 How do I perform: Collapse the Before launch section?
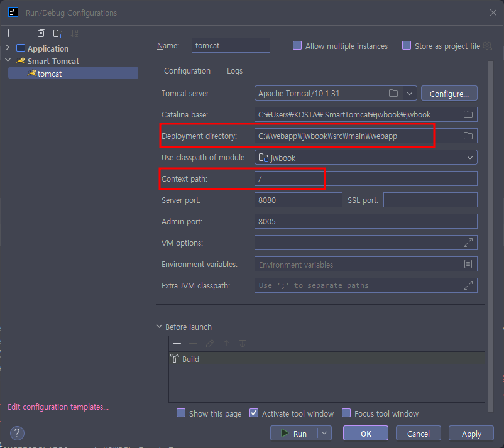(160, 327)
